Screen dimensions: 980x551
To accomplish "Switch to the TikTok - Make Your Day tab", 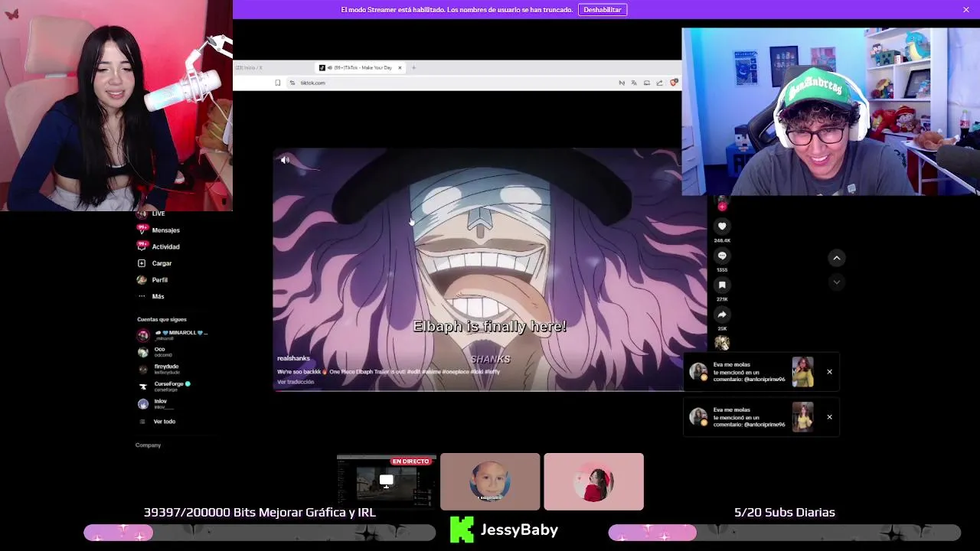I will tap(360, 67).
